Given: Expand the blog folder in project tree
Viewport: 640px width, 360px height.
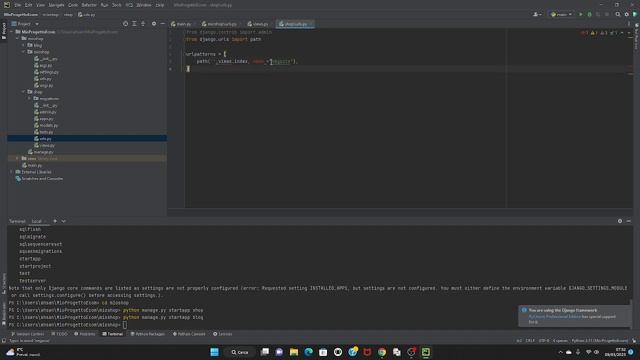Looking at the screenshot, I should [x=24, y=45].
